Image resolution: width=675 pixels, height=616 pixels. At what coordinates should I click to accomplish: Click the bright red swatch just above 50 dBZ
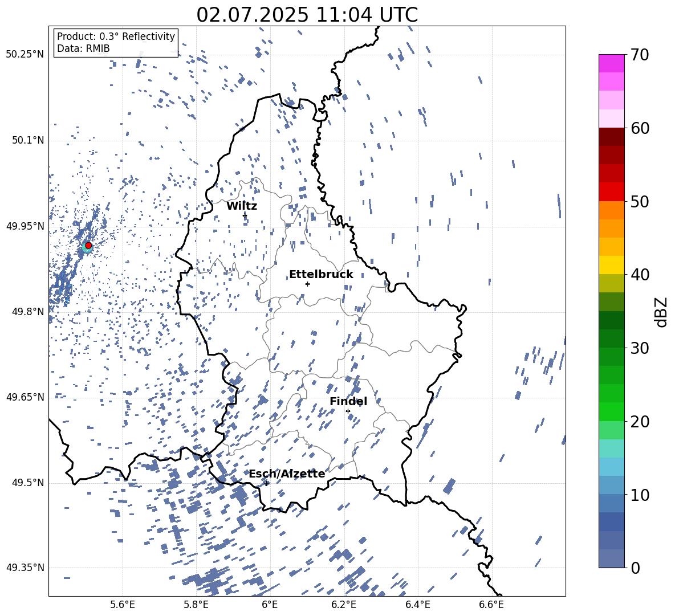[611, 192]
